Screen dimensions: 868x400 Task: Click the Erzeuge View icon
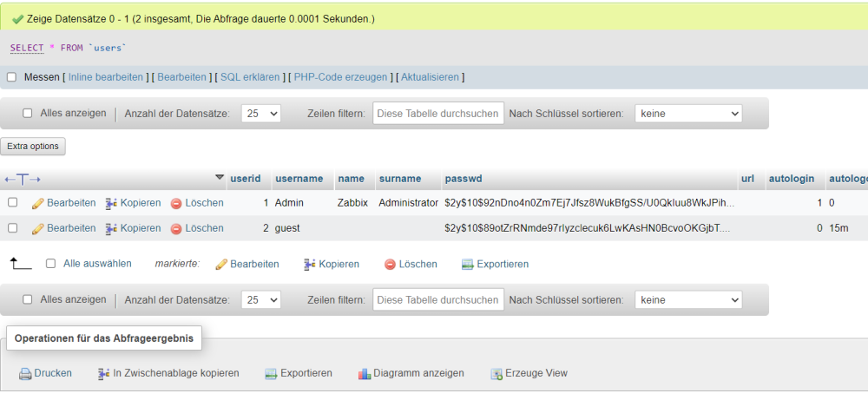point(496,373)
